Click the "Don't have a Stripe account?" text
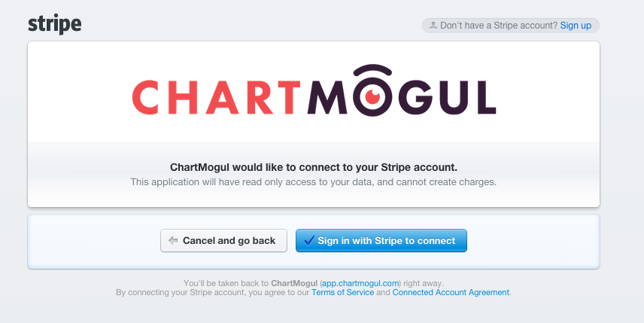 pos(499,26)
